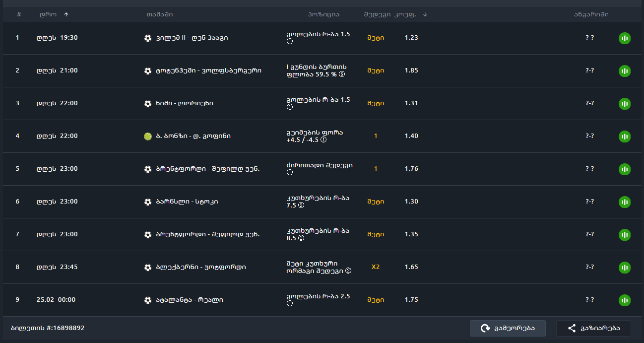Open statistics icon for ბლექბერნი - უოტფორდი
The image size is (644, 343).
click(x=625, y=268)
